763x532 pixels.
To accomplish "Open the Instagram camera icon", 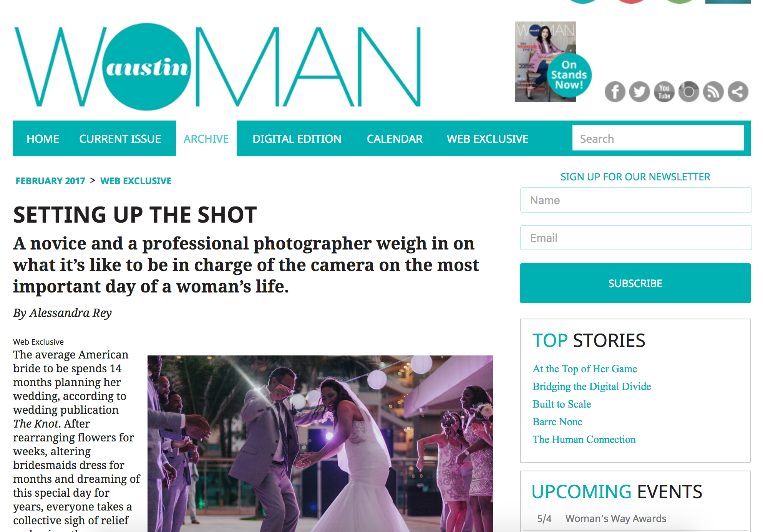I will click(688, 92).
